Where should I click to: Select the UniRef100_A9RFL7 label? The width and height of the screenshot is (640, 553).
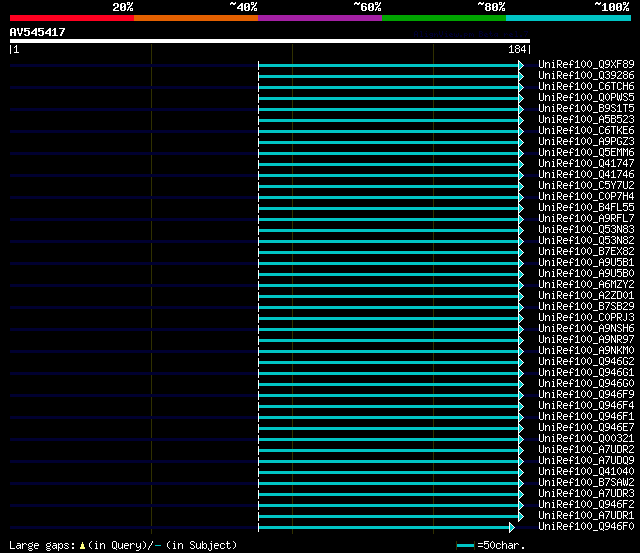click(x=586, y=219)
